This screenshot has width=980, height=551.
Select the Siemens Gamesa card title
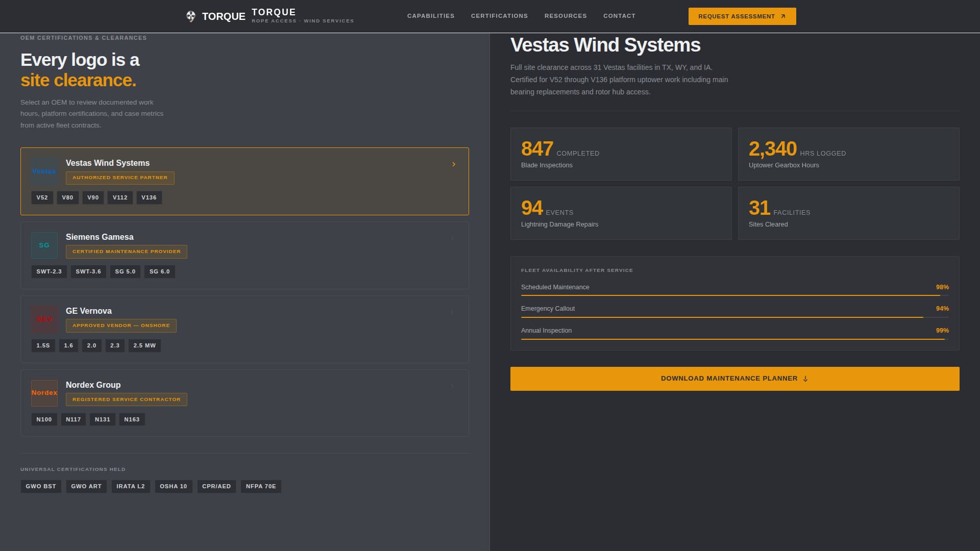pyautogui.click(x=100, y=237)
